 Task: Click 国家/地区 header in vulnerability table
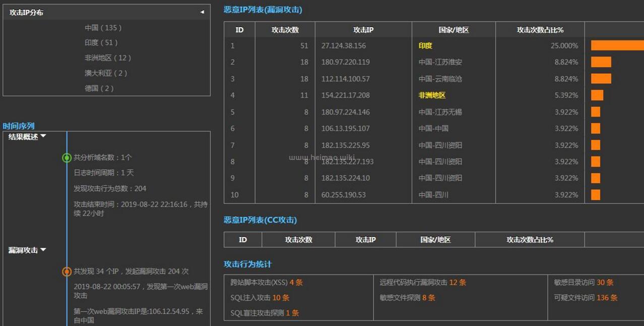tap(454, 30)
